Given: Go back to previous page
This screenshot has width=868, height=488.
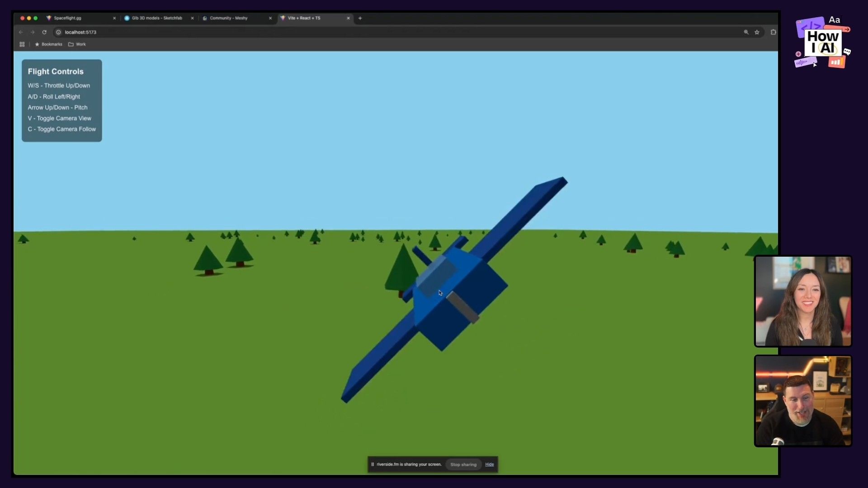Looking at the screenshot, I should [x=21, y=32].
